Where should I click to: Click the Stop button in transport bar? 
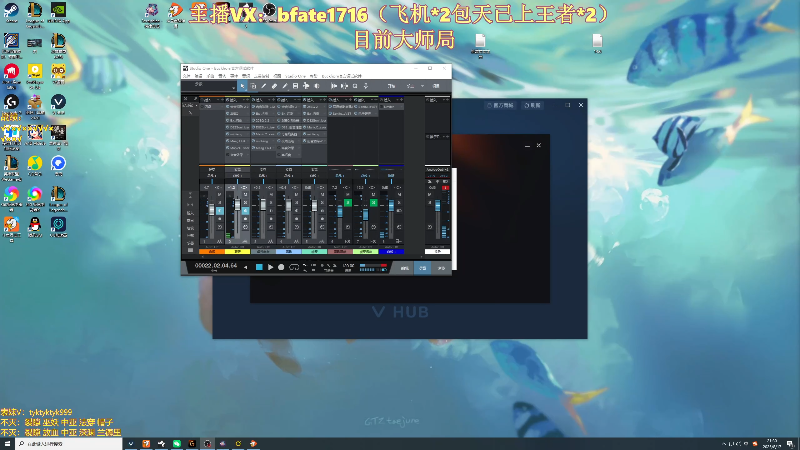point(259,267)
